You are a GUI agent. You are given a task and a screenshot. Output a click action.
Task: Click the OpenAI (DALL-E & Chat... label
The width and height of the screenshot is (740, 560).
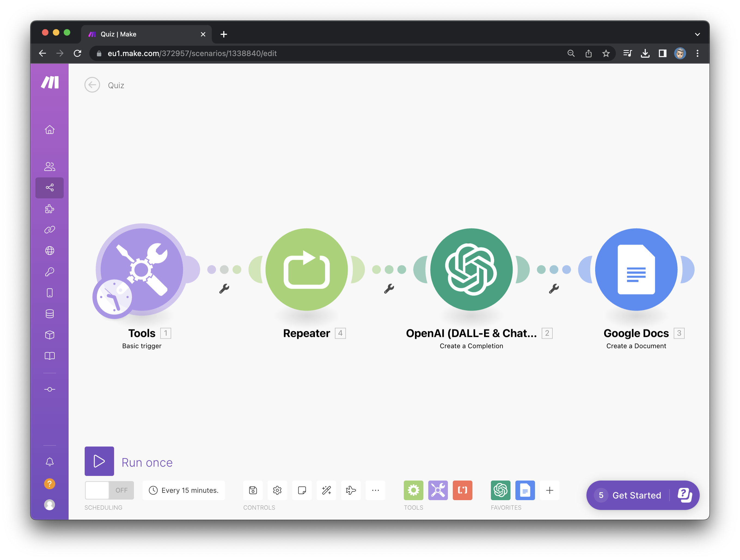point(471,333)
